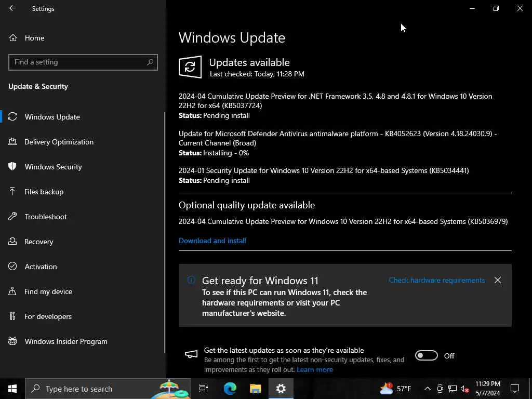Click the magnifier icon in Find a setting

tap(150, 62)
